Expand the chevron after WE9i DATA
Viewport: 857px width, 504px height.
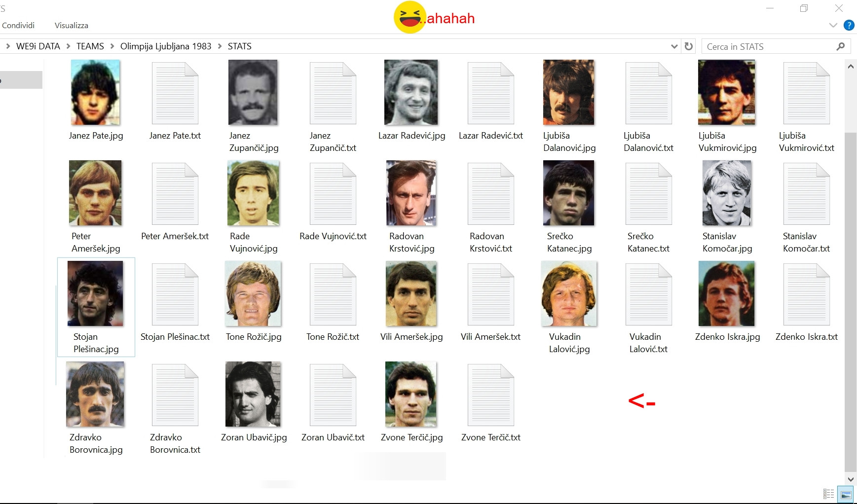[68, 46]
